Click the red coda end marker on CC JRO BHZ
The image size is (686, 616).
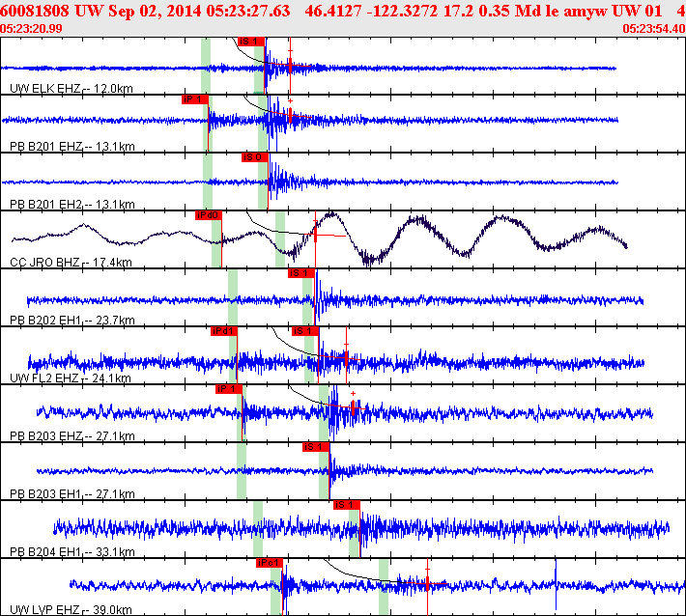(x=315, y=236)
